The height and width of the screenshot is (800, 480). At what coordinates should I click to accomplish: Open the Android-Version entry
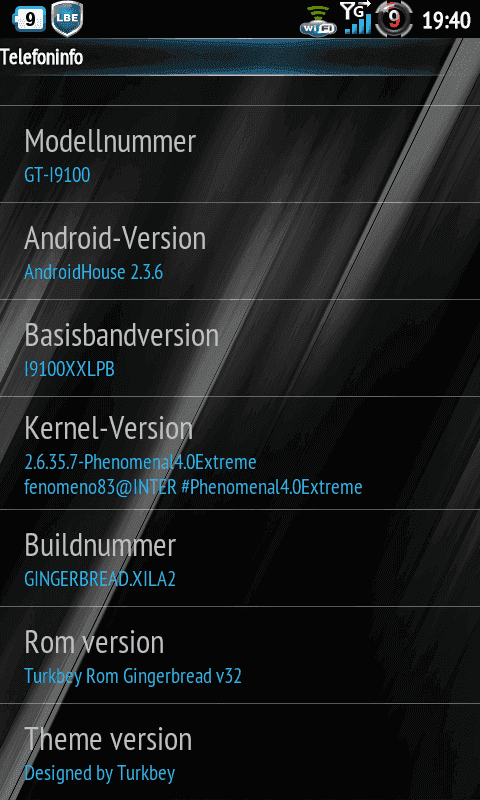240,251
